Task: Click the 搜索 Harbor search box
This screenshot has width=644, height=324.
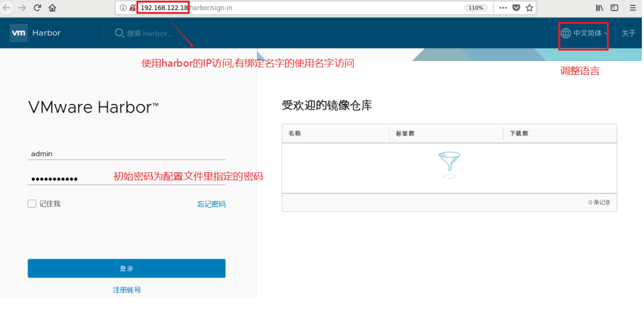Action: click(150, 33)
